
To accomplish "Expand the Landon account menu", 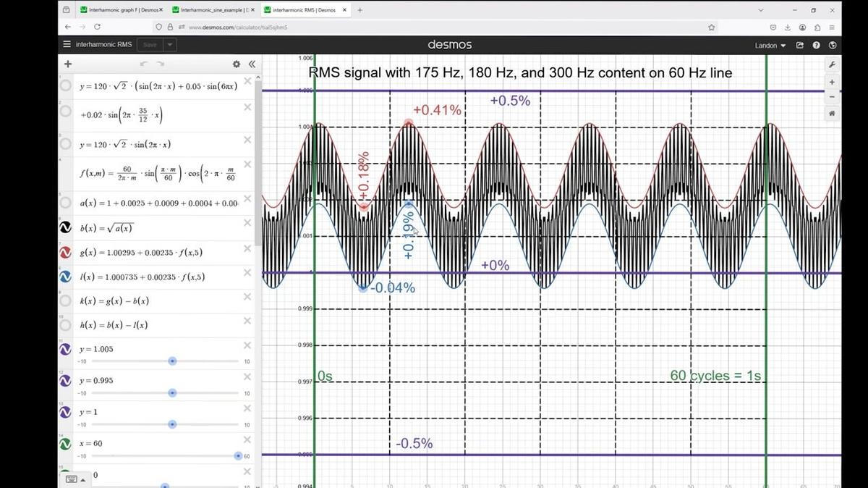I will point(770,46).
